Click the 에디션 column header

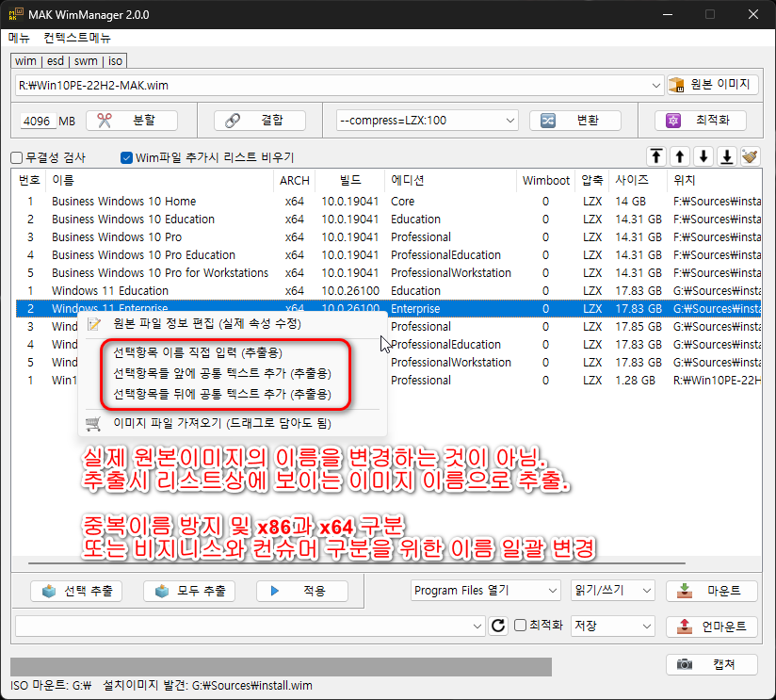click(x=450, y=181)
